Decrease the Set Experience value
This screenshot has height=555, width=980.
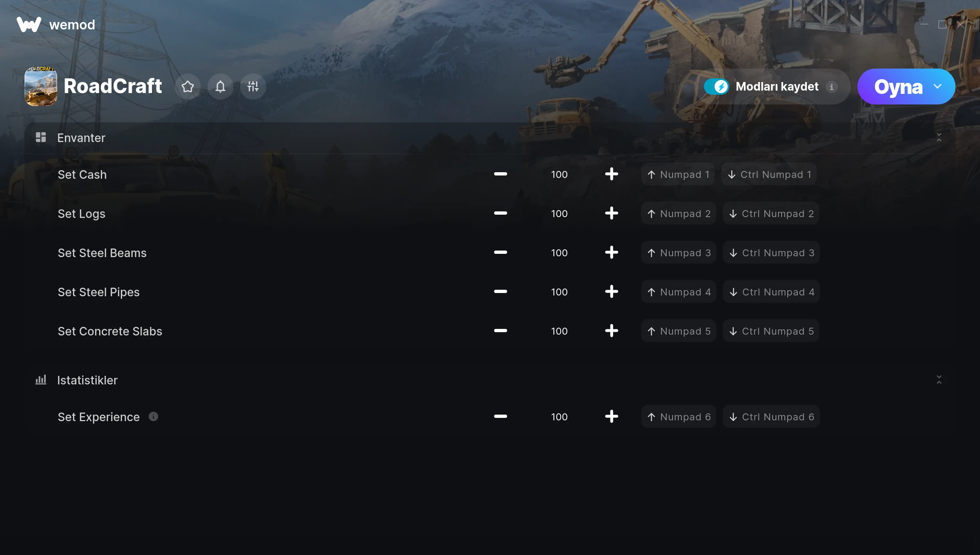click(501, 417)
